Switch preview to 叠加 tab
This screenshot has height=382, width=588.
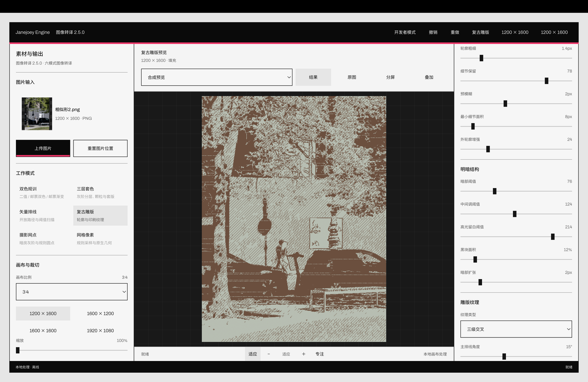coord(429,77)
